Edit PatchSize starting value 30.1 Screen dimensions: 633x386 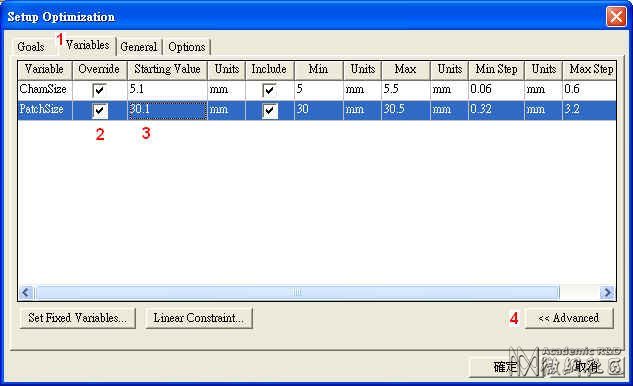click(167, 110)
